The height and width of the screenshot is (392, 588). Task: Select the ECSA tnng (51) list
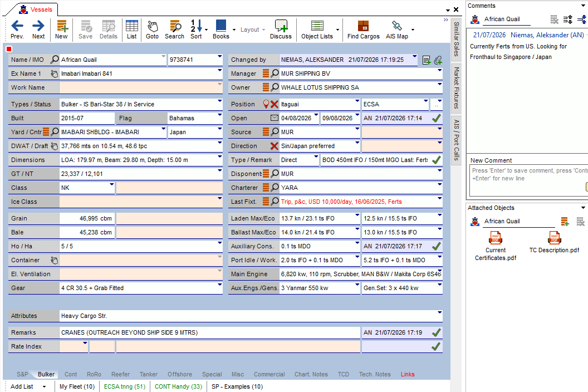point(125,386)
